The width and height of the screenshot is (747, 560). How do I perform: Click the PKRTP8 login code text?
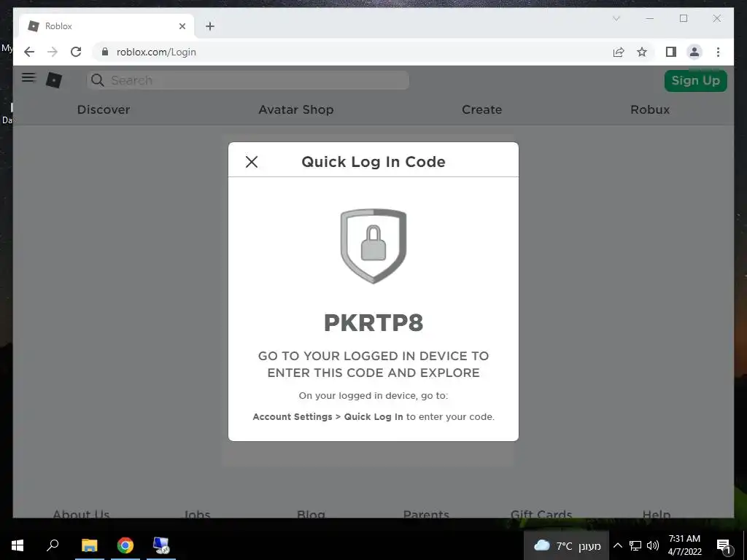pyautogui.click(x=373, y=323)
